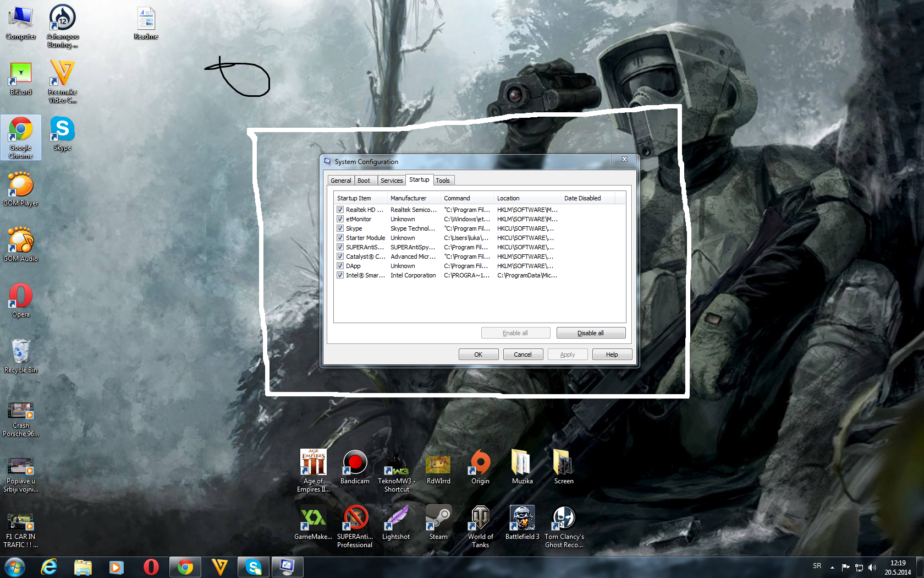This screenshot has width=924, height=578.
Task: Open the Computer desktop icon
Action: (21, 23)
